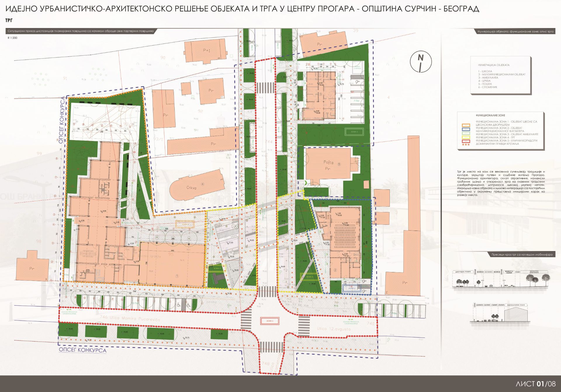Select the red zone 5 legend swatch
The height and width of the screenshot is (392, 561).
(x=466, y=141)
